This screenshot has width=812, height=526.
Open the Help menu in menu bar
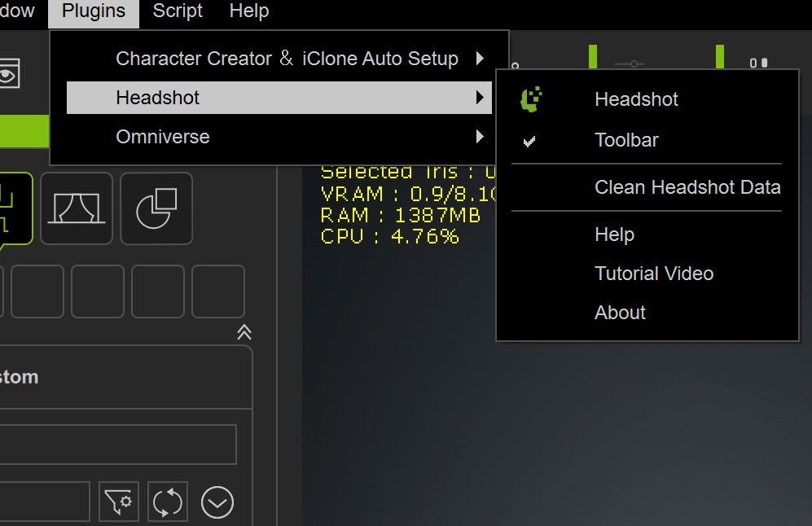[249, 11]
